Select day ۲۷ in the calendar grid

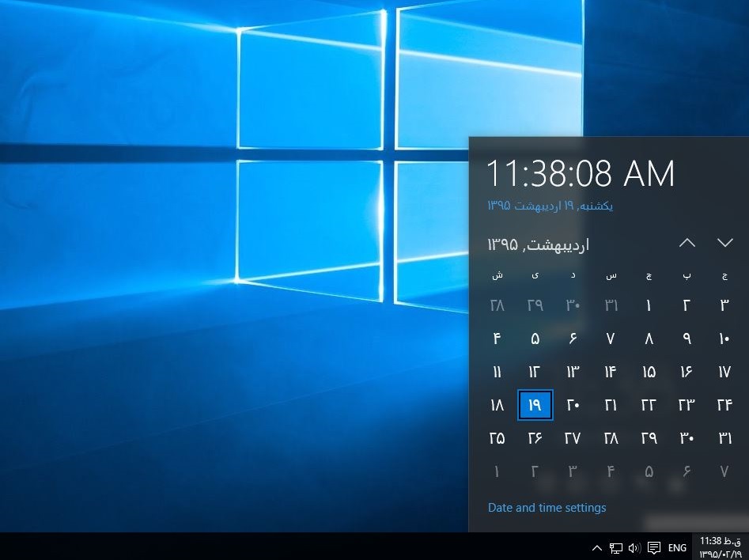tap(573, 438)
